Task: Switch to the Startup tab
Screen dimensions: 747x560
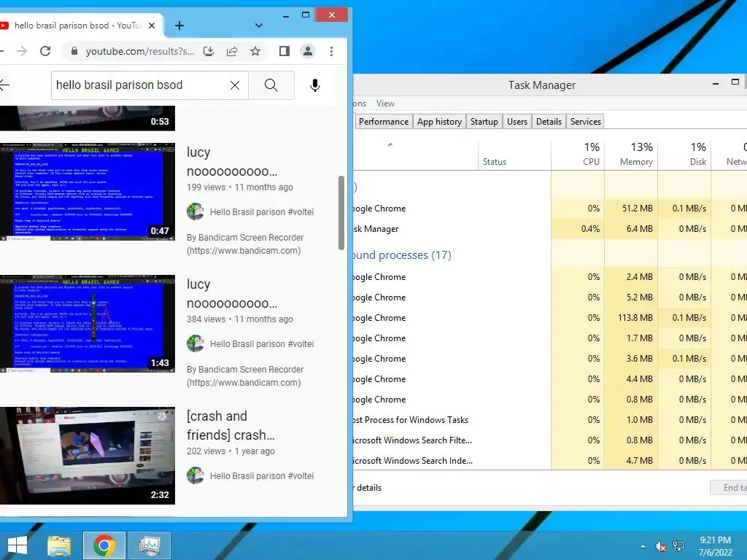Action: [484, 122]
